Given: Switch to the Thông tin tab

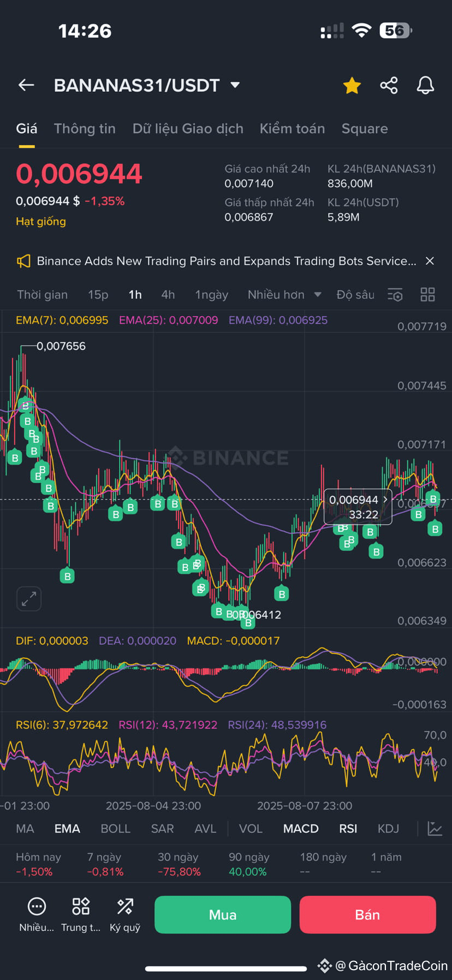Looking at the screenshot, I should [85, 129].
